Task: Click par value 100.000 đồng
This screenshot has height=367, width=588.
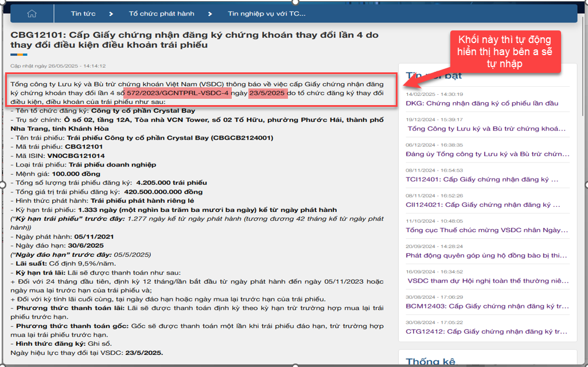Action: (x=76, y=174)
